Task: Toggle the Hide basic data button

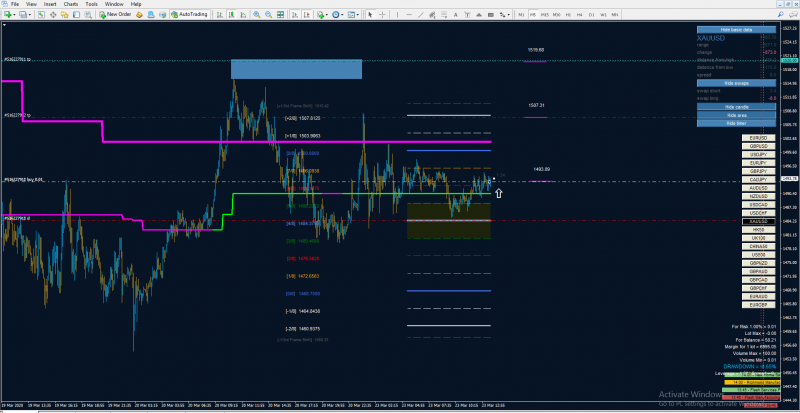Action: tap(736, 30)
